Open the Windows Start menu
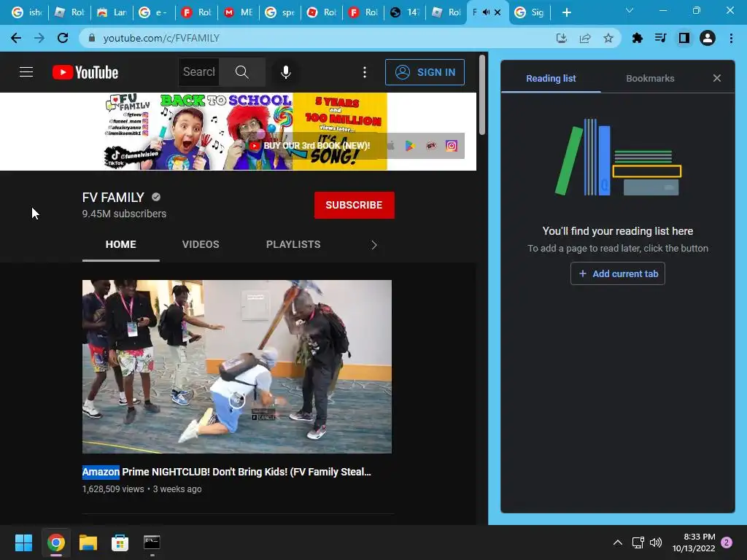This screenshot has width=747, height=560. pos(23,542)
